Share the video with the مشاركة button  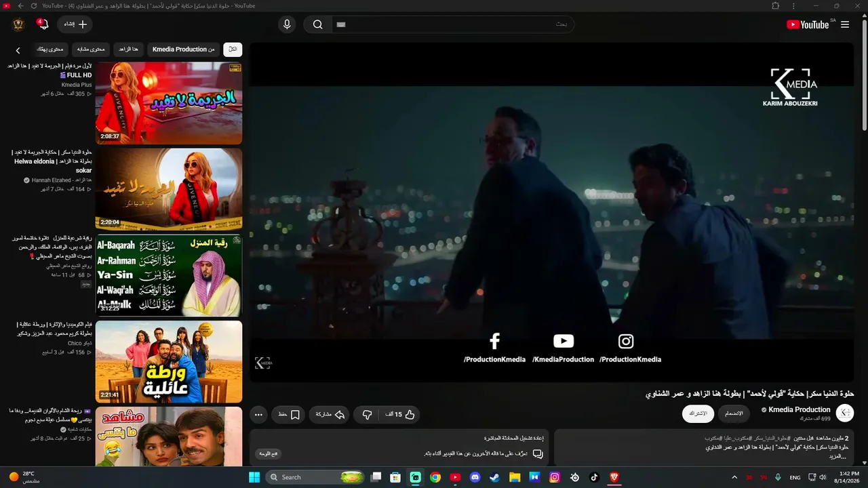click(x=330, y=414)
